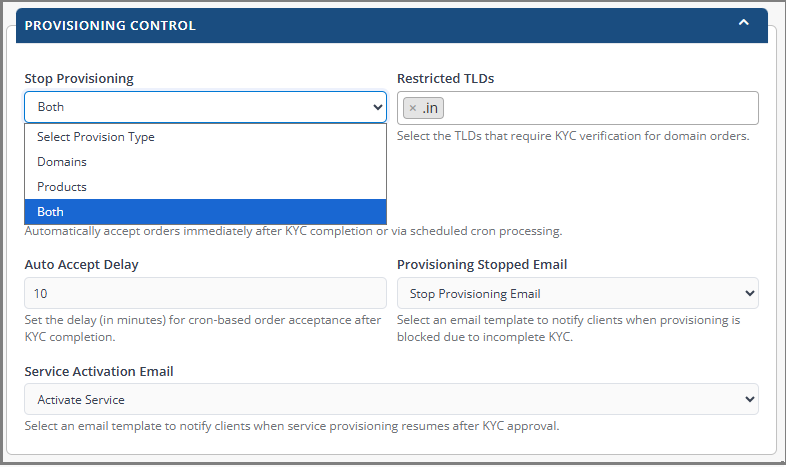
Task: Click the Provisioning Stopped Email dropdown arrow
Action: pyautogui.click(x=749, y=294)
